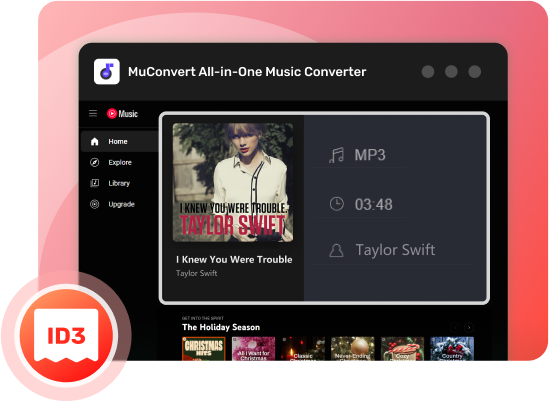Viewport: 549px width, 402px height.
Task: Open the Cozy Christmas playlist thumbnail
Action: click(402, 348)
